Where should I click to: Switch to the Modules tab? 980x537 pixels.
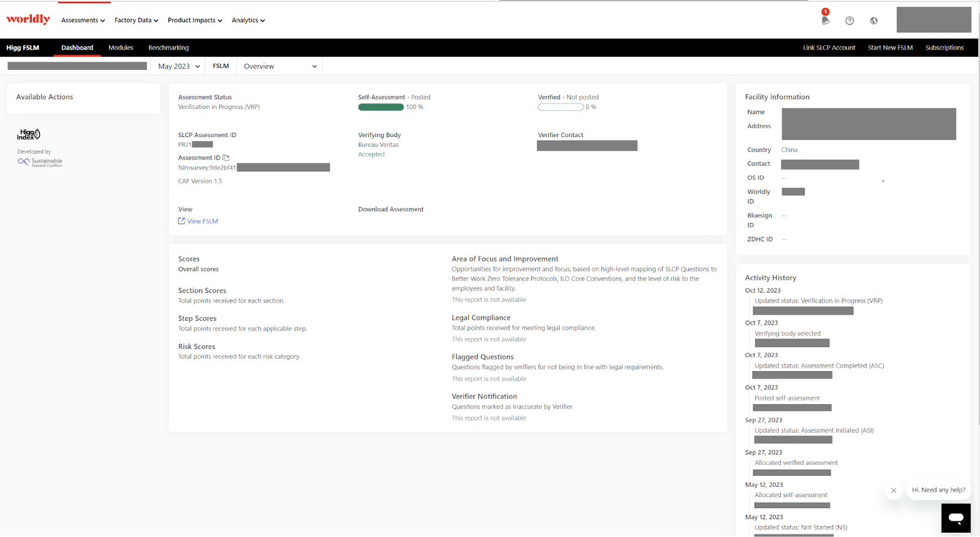(121, 48)
